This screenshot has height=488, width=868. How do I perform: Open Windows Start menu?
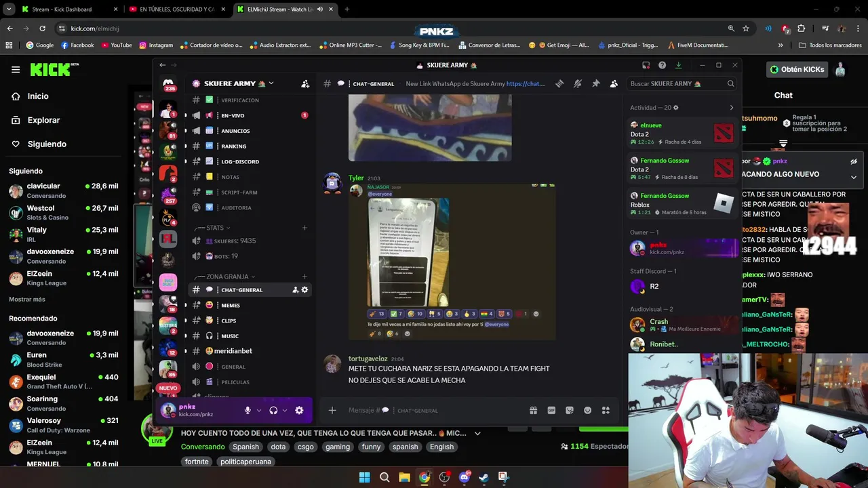pos(364,477)
